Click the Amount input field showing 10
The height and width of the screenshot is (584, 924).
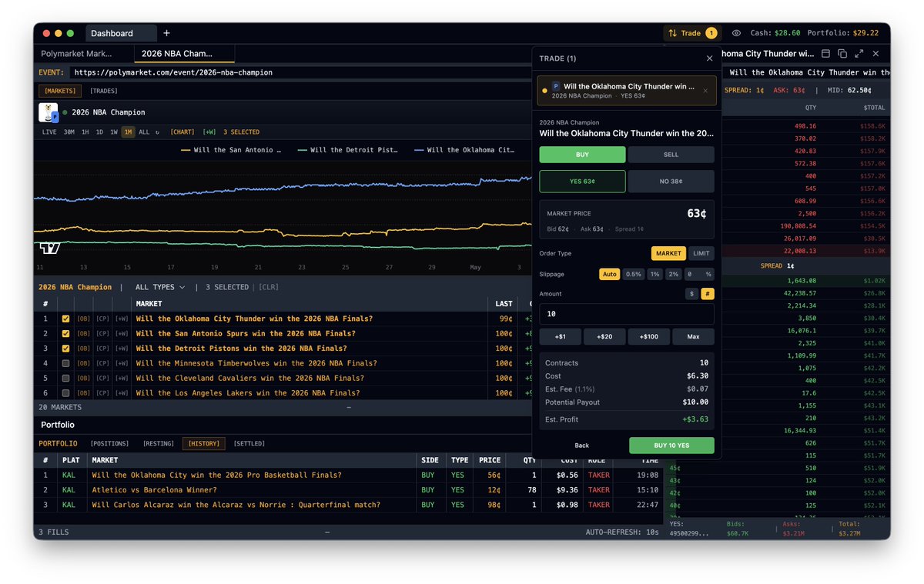[627, 314]
